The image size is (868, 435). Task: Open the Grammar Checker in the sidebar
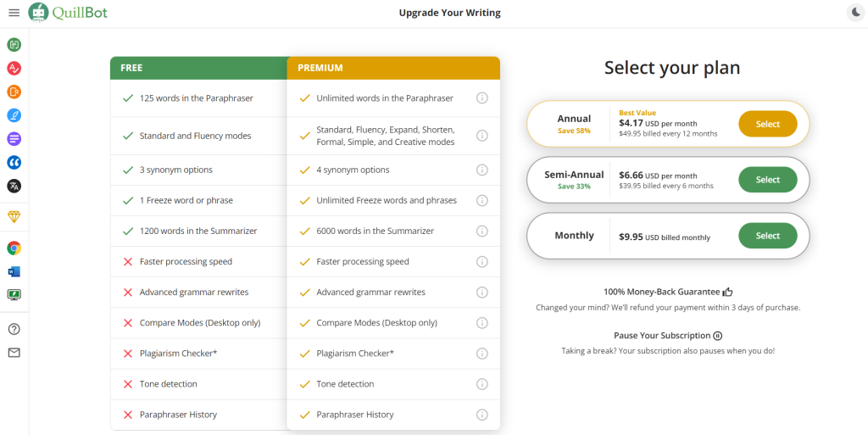click(14, 68)
